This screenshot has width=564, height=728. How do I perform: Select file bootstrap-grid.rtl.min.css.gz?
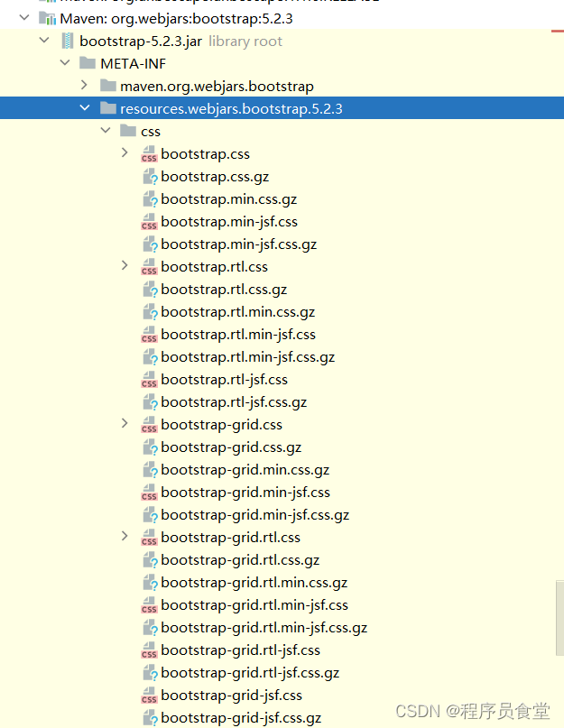pos(254,583)
